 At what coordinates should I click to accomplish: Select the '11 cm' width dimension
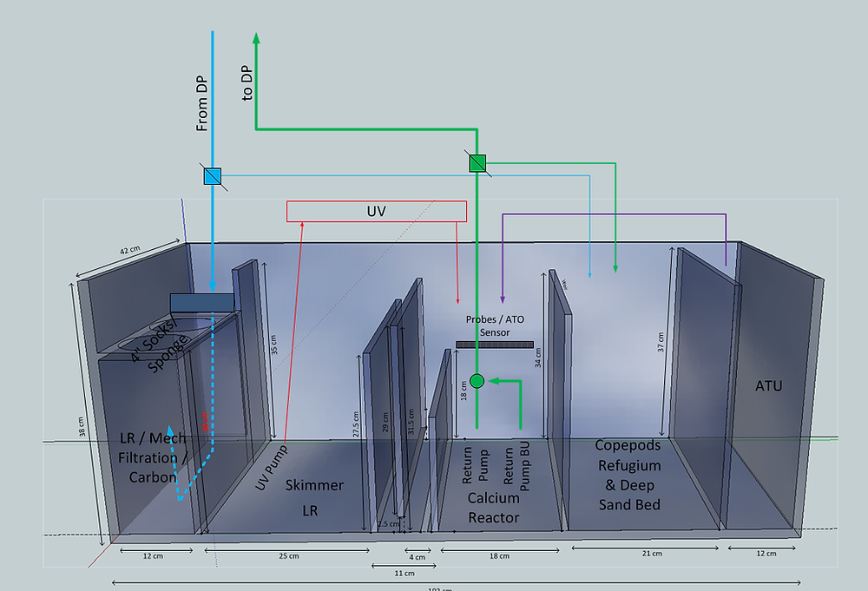tap(404, 574)
